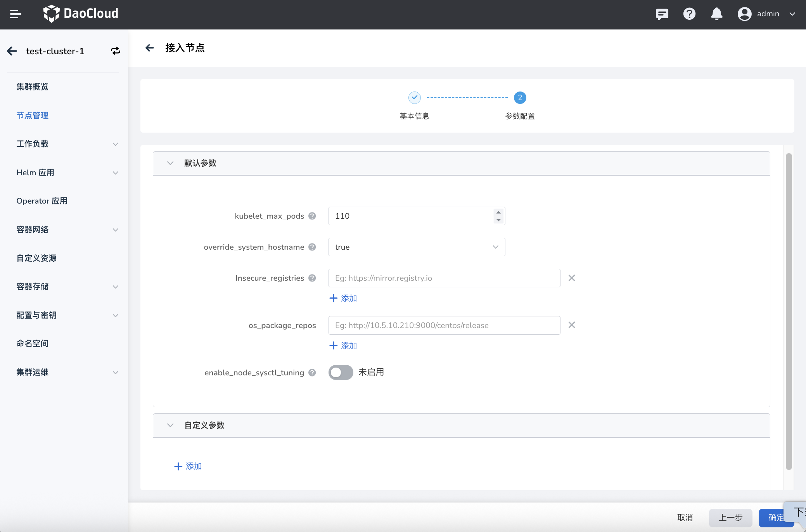806x532 pixels.
Task: Click the switch cluster arrows icon
Action: 116,51
